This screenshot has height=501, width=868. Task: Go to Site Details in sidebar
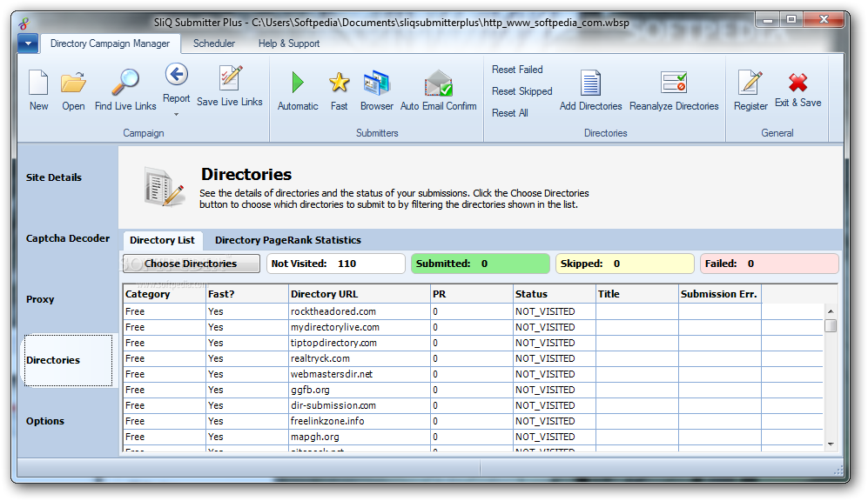[x=54, y=177]
